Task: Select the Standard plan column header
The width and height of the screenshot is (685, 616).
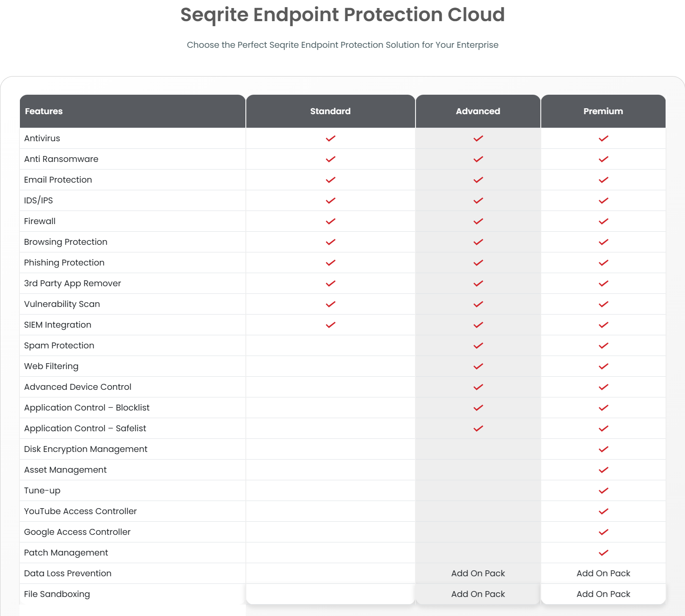Action: click(x=330, y=111)
